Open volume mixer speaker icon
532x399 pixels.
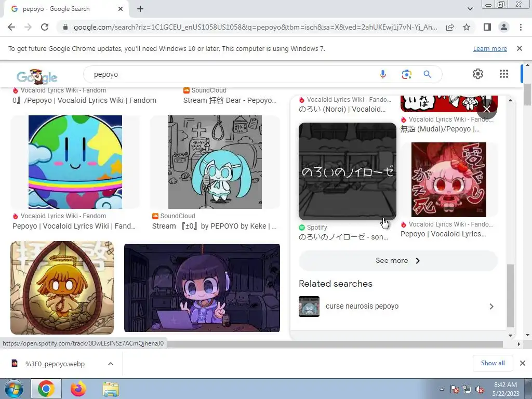[480, 389]
